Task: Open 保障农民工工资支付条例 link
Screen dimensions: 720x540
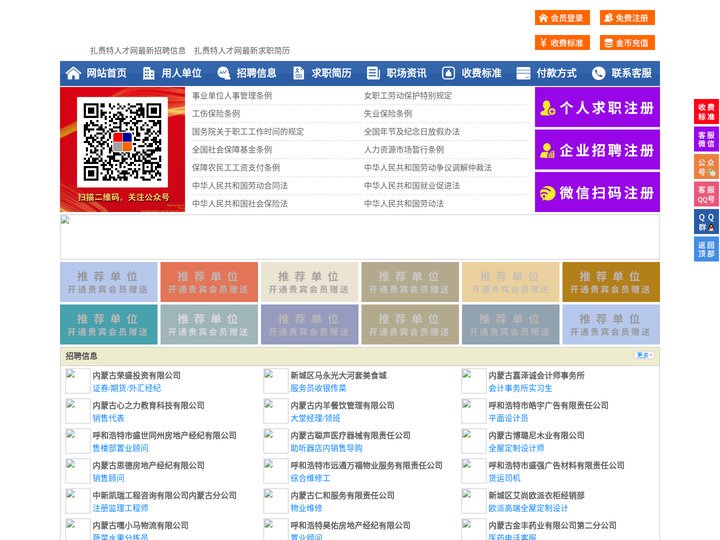Action: pos(236,168)
